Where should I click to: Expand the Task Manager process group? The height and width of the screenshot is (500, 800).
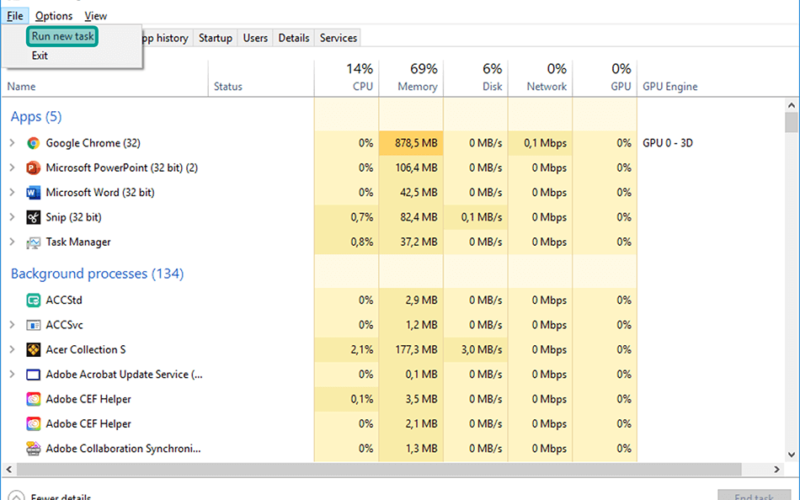tap(12, 242)
